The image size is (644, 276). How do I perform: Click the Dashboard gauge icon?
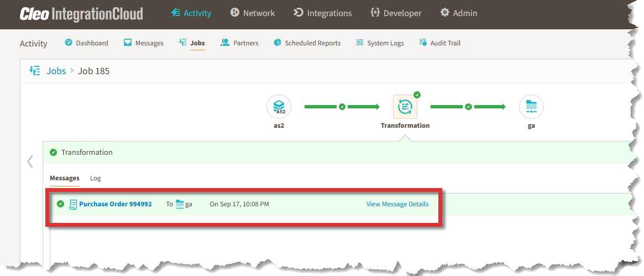[x=69, y=42]
